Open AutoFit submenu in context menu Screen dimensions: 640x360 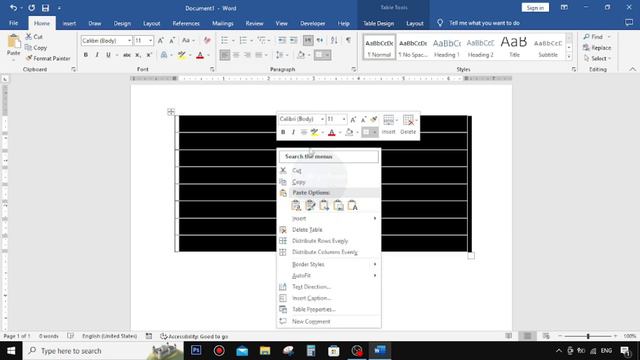329,276
